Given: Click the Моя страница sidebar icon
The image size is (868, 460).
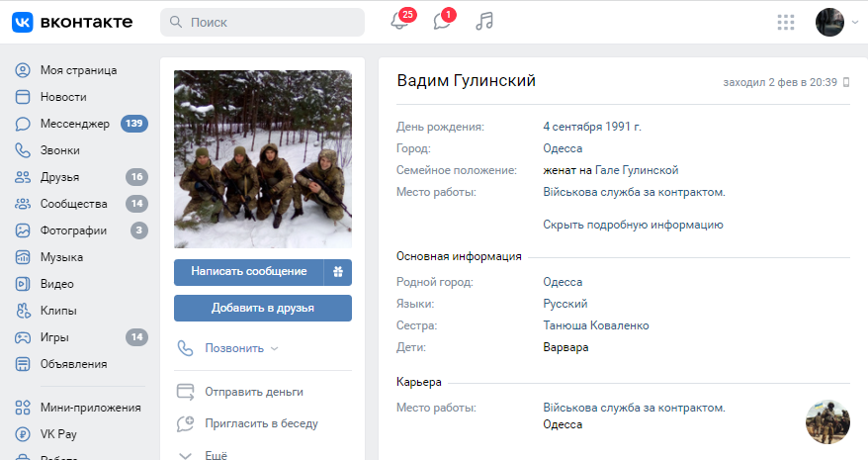Looking at the screenshot, I should click(x=23, y=70).
